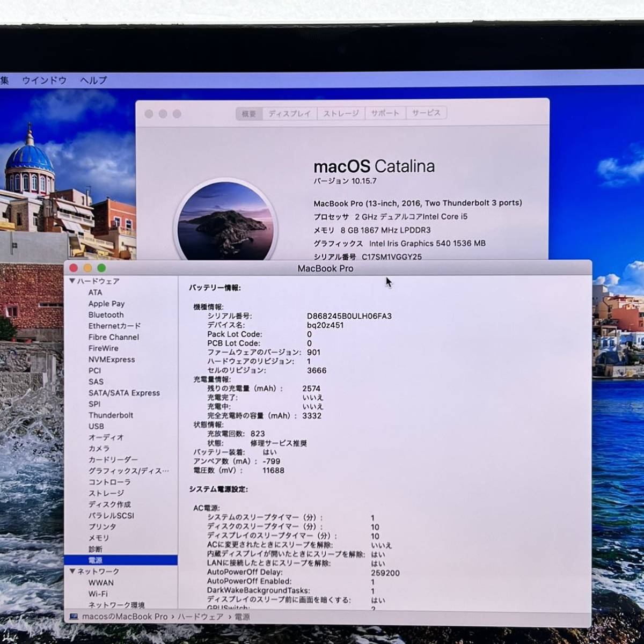Select SAS in the sidebar
Image resolution: width=644 pixels, height=644 pixels.
[x=96, y=382]
